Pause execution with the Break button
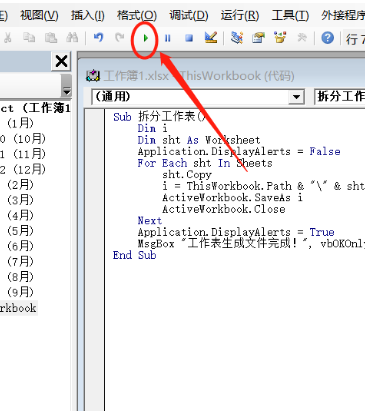This screenshot has height=411, width=365. click(x=168, y=38)
